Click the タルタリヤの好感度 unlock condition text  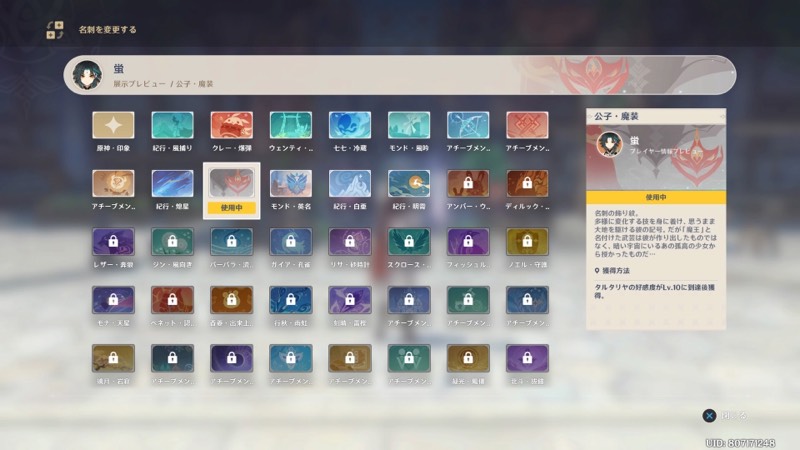click(x=655, y=291)
